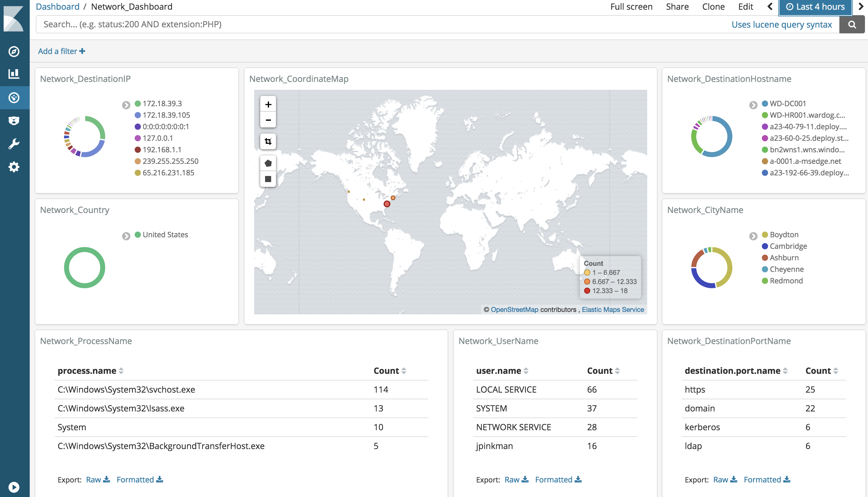Click the map zoom in button
The image size is (868, 497).
pos(268,104)
